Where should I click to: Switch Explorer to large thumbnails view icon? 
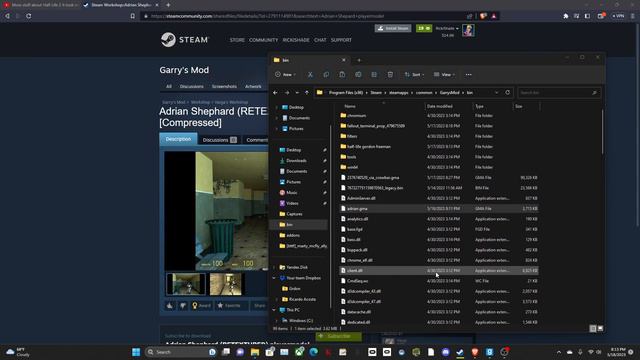[600, 329]
